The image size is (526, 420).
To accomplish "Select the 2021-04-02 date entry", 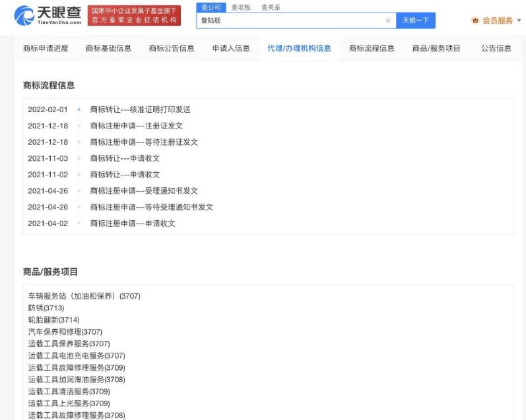I will point(48,224).
